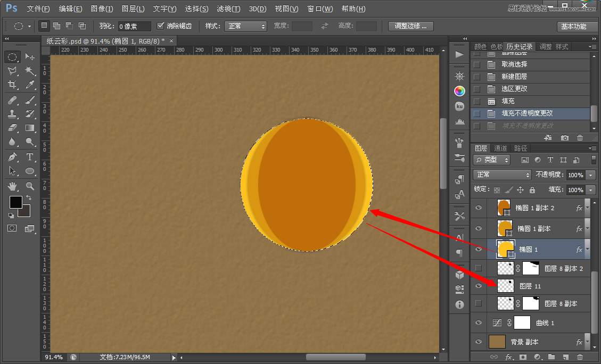Open the layer filter 类型 dropdown
Viewport: 601px width, 364px height.
pos(492,160)
